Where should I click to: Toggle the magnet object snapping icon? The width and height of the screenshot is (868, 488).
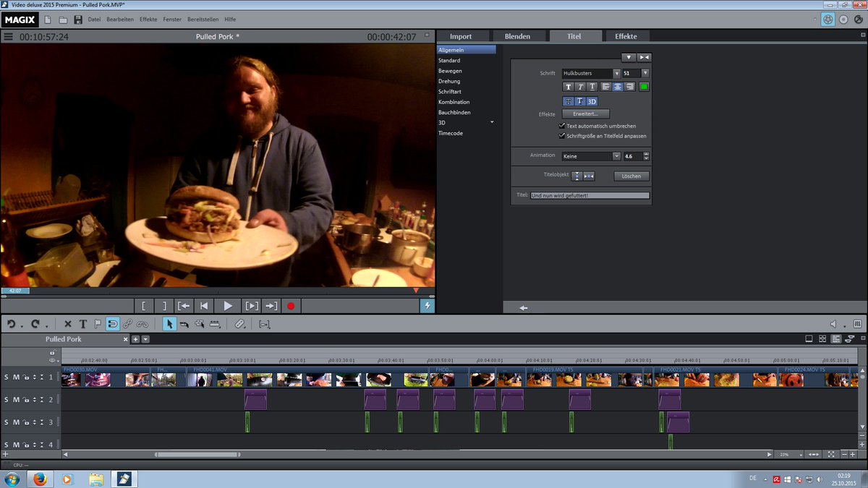point(112,325)
